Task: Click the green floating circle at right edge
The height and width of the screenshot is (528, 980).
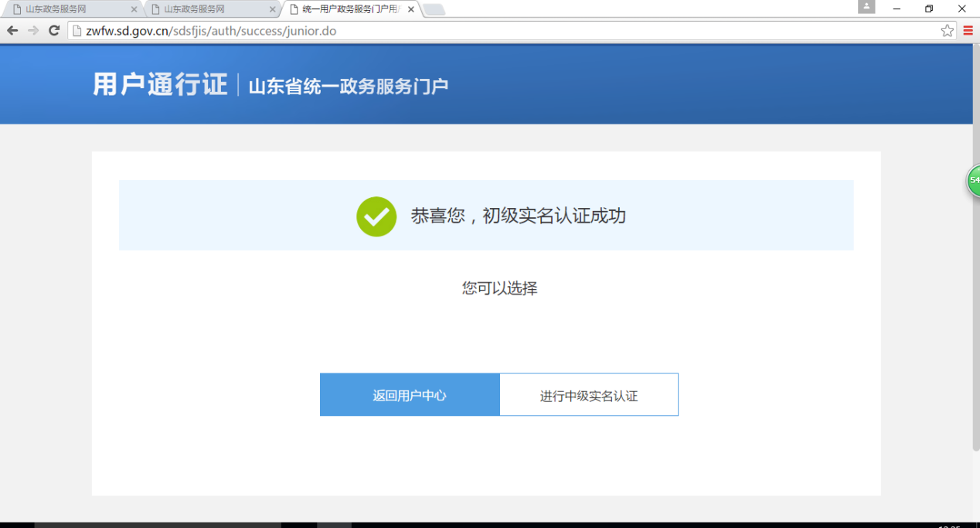Action: click(x=973, y=180)
